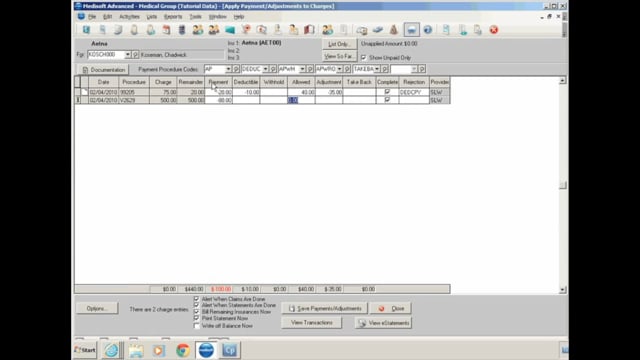Open Transaction Entry from the first toolbar icon
The width and height of the screenshot is (640, 360).
(x=86, y=30)
